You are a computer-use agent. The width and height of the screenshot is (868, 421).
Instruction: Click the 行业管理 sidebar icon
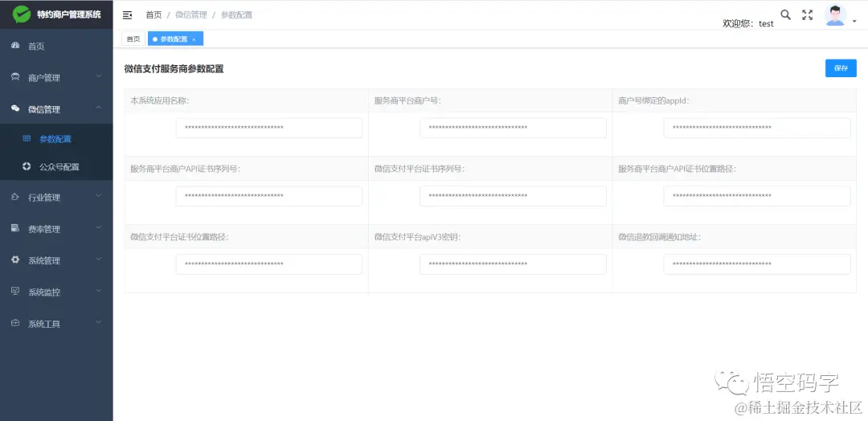click(x=15, y=196)
